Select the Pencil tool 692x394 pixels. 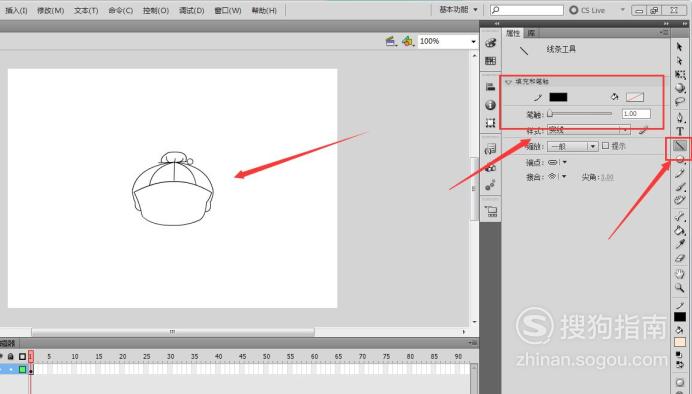(x=680, y=174)
